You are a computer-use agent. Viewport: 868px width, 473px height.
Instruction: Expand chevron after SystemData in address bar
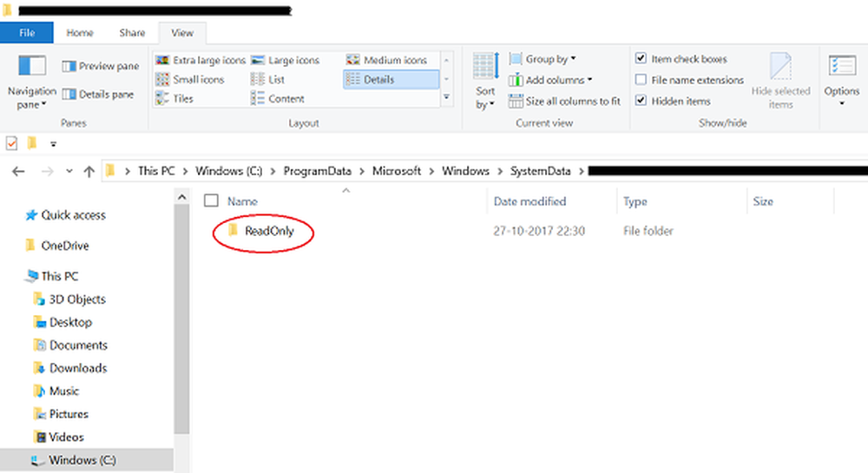(582, 172)
